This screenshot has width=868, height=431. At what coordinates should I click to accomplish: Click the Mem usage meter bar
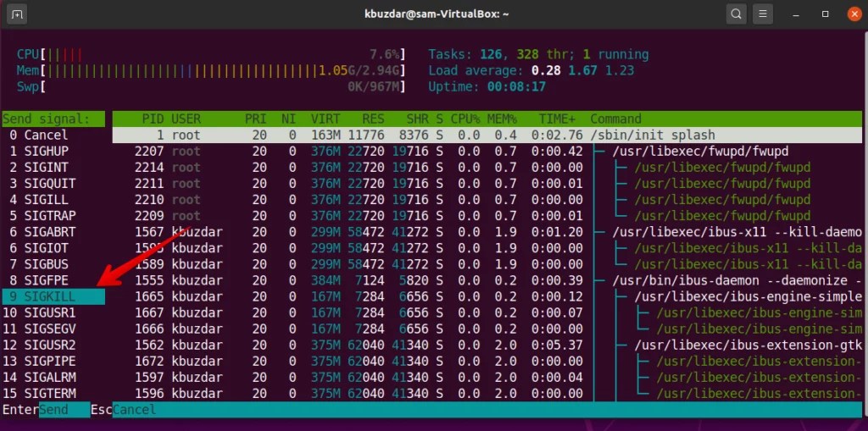point(211,70)
